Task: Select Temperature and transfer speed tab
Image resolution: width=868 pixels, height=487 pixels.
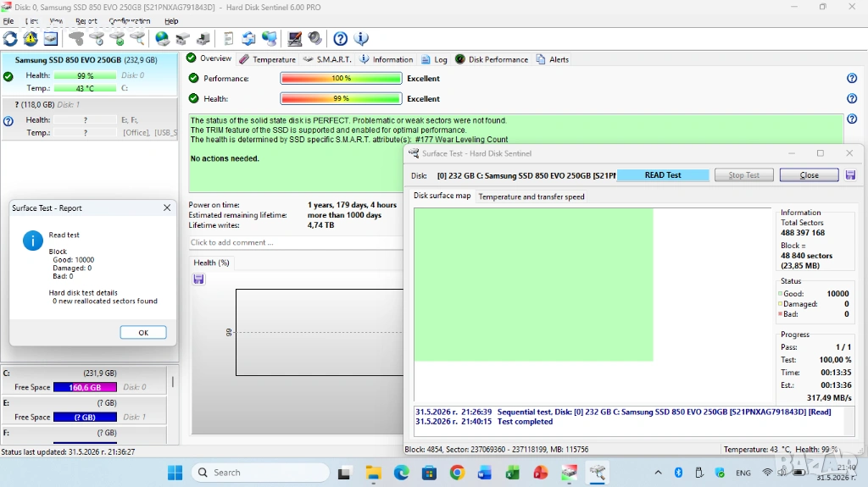Action: click(531, 196)
